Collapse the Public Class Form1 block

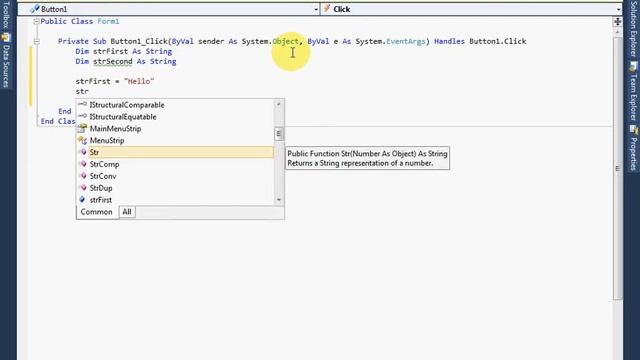coord(36,21)
